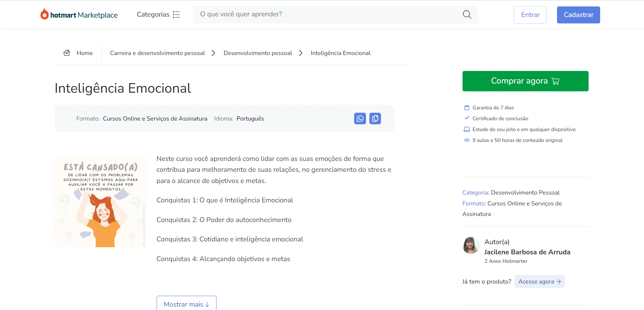
Task: Open Formato link in sidebar
Action: pos(473,203)
